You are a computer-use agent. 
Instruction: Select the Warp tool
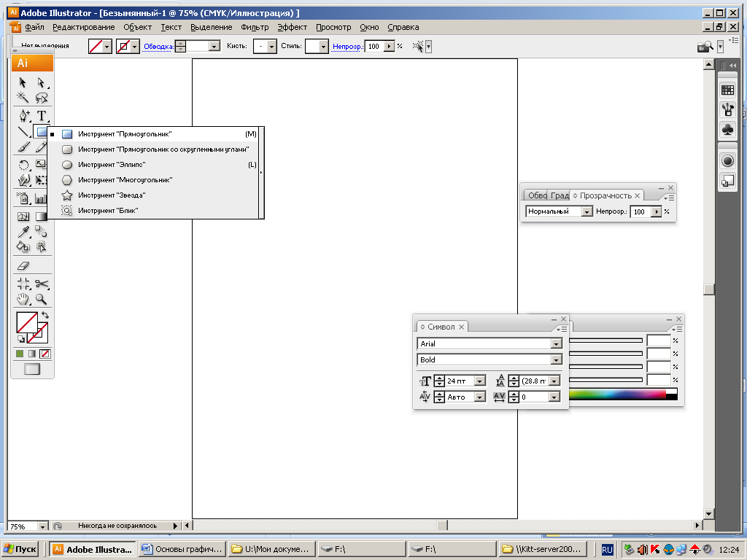[23, 181]
